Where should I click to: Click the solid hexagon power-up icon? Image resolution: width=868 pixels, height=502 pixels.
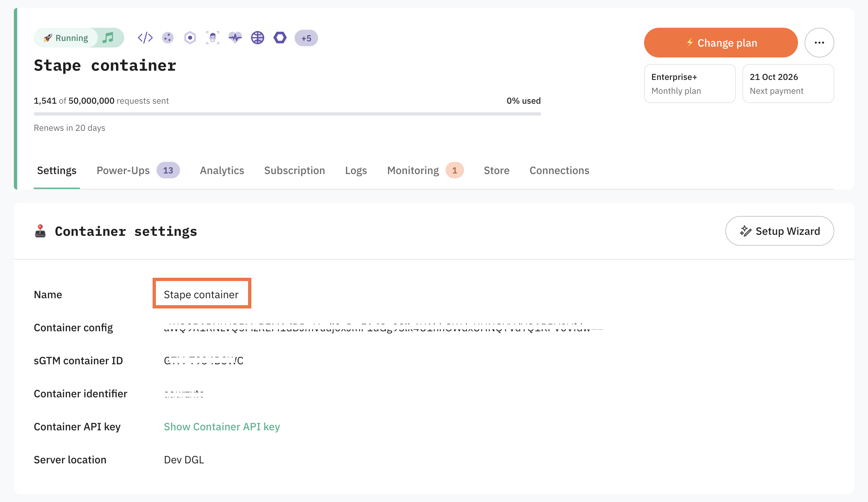280,38
